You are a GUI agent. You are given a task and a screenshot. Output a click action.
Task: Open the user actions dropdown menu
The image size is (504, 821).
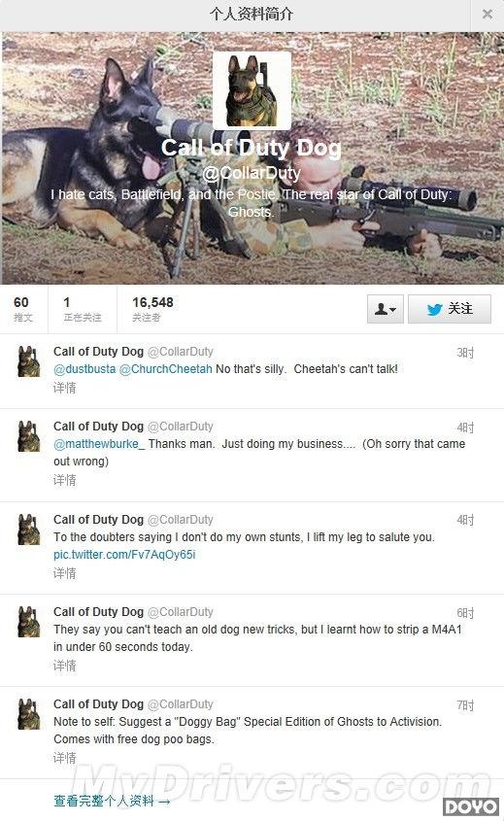(x=386, y=309)
